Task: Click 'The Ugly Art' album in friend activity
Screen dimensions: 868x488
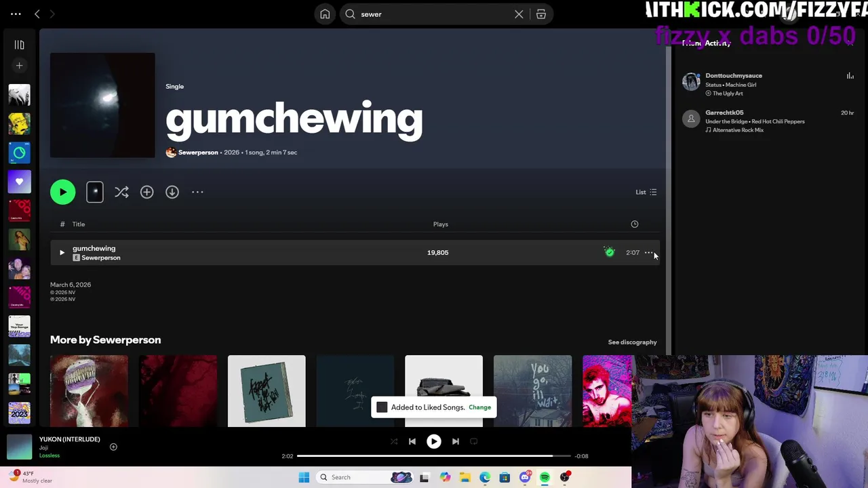Action: point(728,94)
